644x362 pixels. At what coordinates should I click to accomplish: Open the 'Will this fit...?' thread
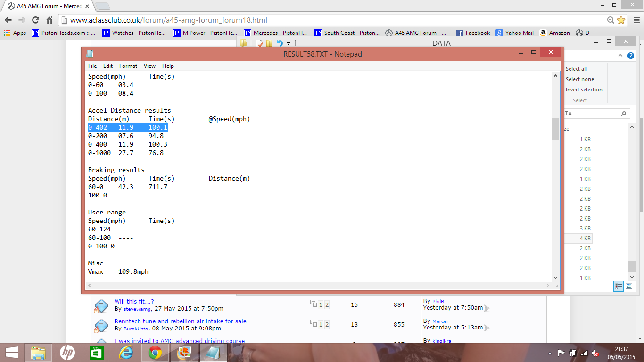click(x=134, y=301)
